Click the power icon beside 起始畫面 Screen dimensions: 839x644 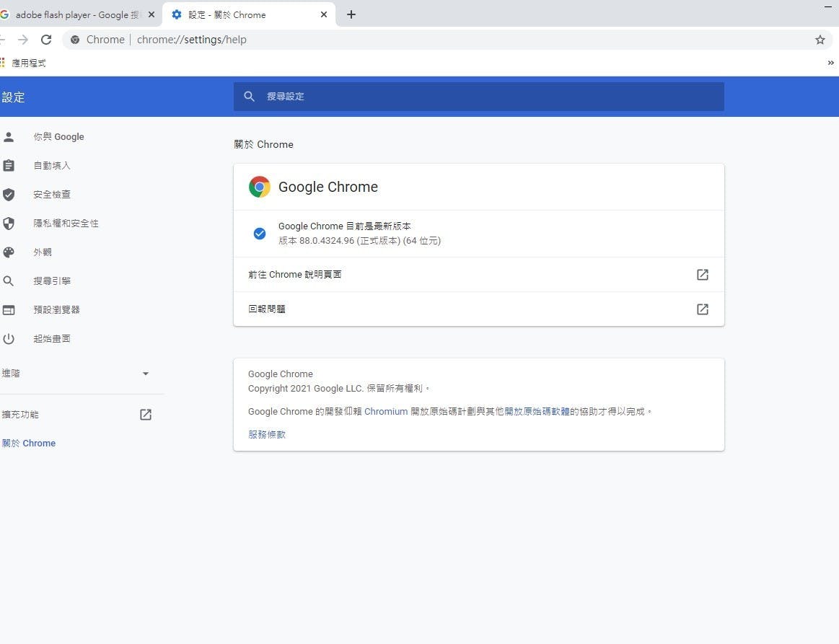[9, 339]
